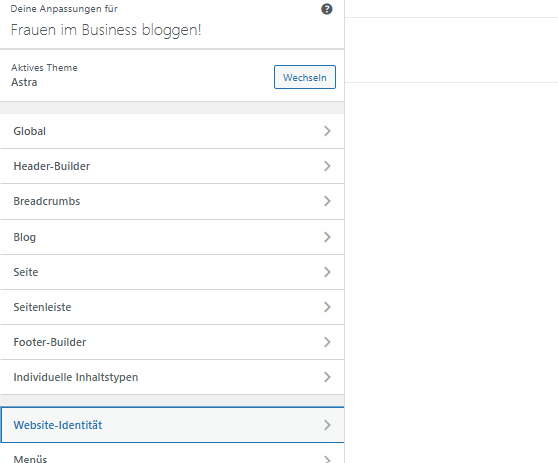Click the help question mark icon
Viewport: 558px width, 463px height.
click(x=327, y=9)
